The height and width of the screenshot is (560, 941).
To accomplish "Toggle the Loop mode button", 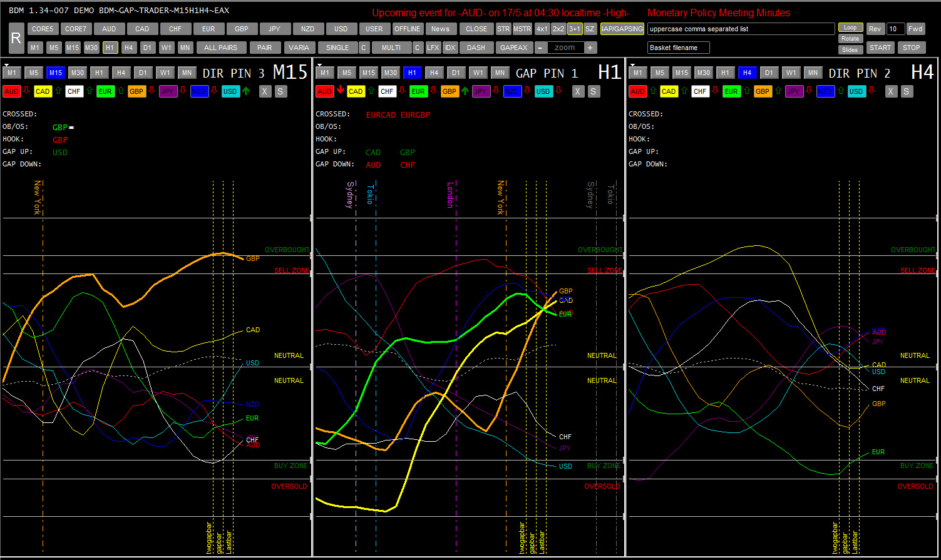I will tap(850, 28).
